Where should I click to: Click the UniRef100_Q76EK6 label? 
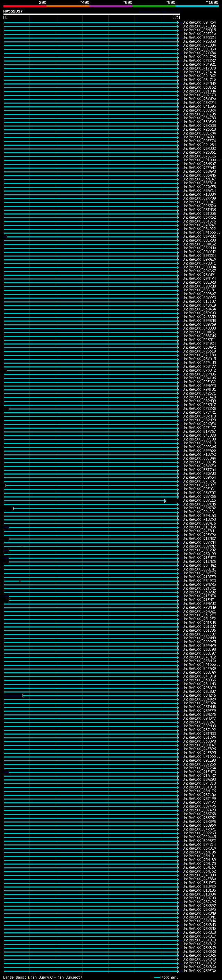(x=199, y=156)
